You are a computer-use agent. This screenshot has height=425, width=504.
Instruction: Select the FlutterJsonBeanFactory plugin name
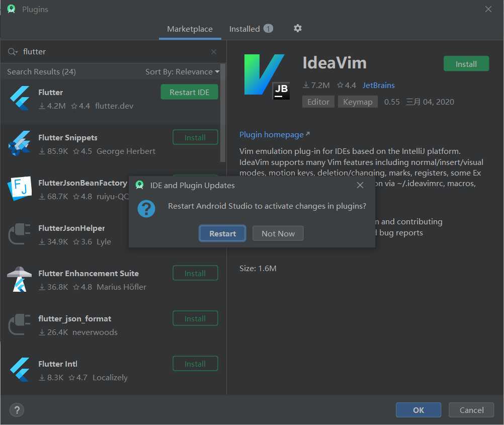(82, 183)
